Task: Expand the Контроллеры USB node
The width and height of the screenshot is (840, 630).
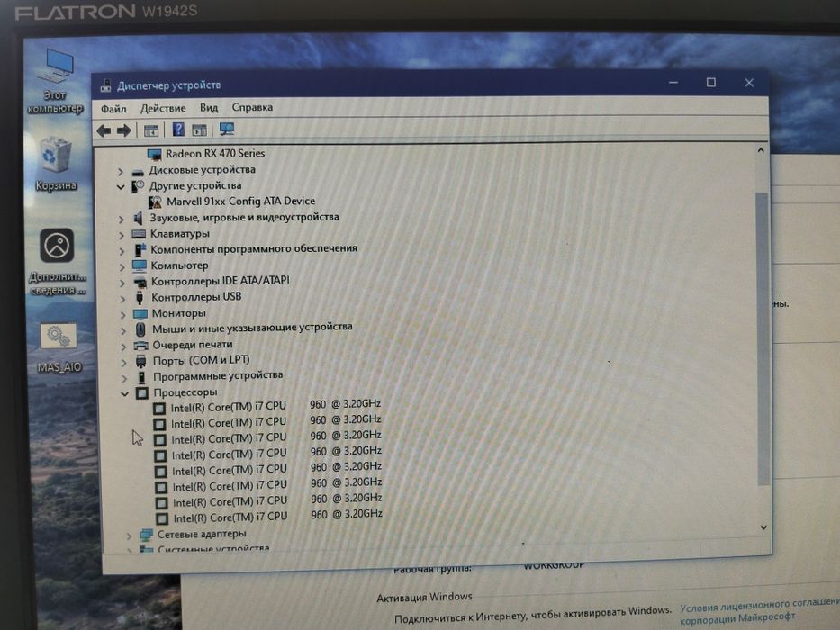Action: pyautogui.click(x=122, y=299)
